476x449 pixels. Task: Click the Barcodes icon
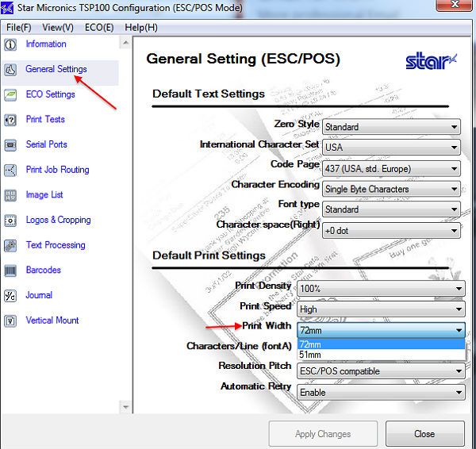10,271
